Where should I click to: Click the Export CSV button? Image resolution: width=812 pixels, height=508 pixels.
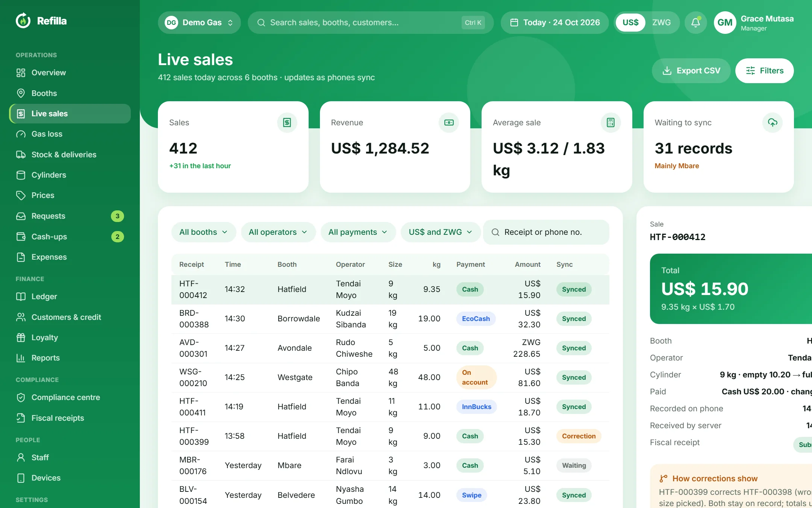[691, 71]
